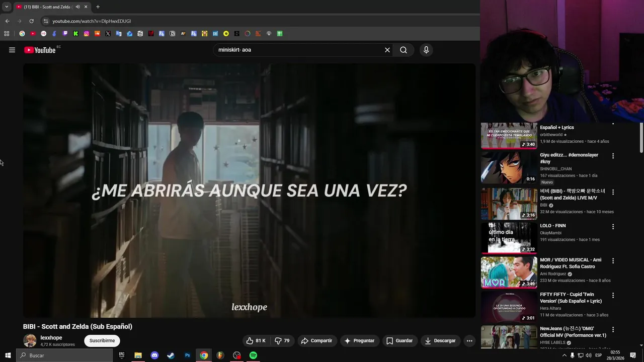Open lexxhope channel avatar

tap(30, 340)
